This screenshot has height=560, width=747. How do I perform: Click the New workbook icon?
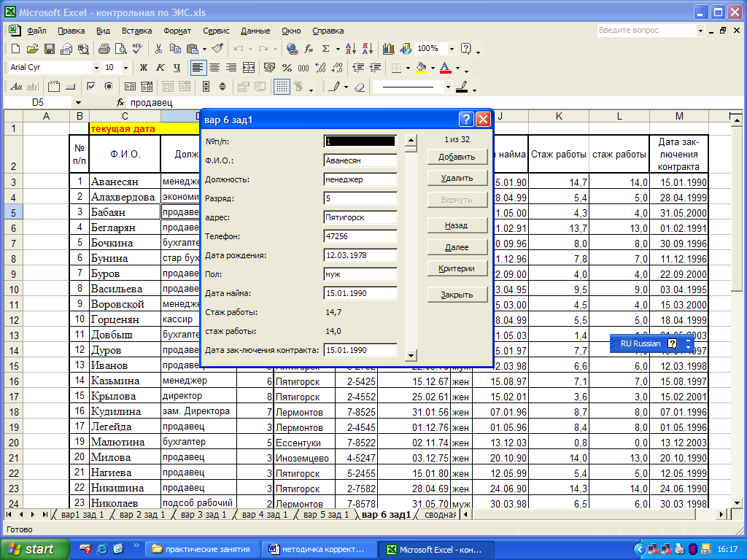[x=15, y=49]
